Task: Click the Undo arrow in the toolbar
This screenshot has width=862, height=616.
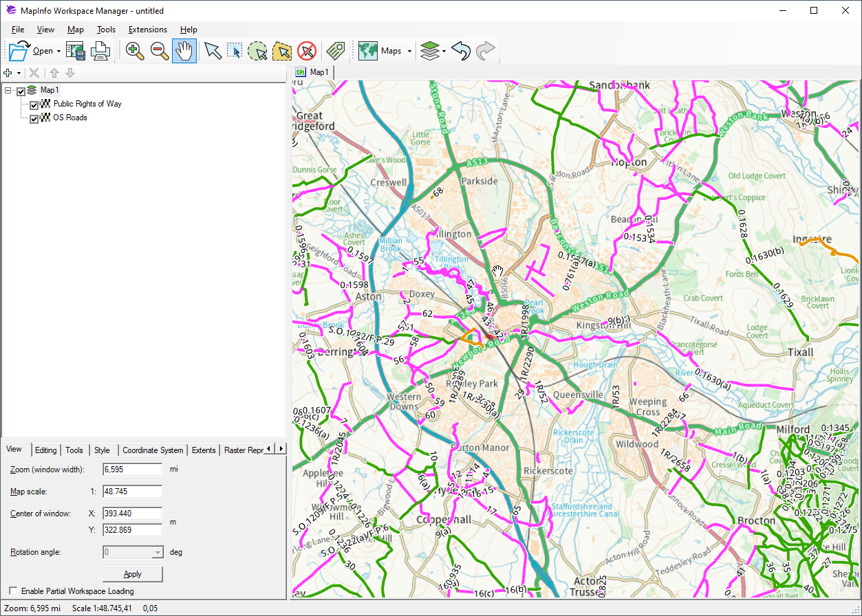Action: point(461,50)
